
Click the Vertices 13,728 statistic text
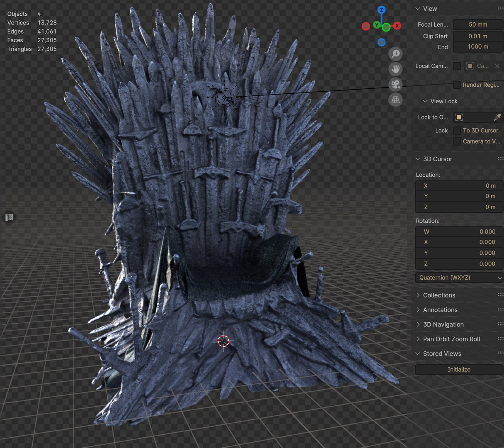coord(32,23)
